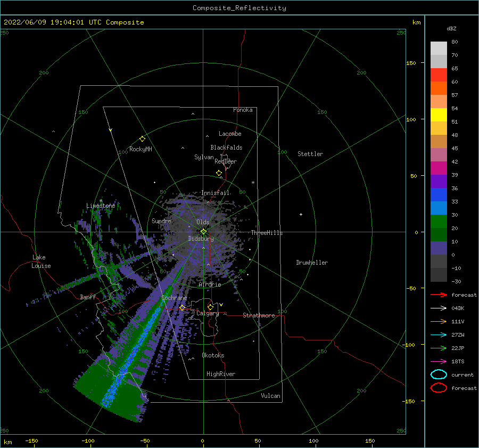The image size is (479, 448).
Task: Click the 65 dBZ red color swatch
Action: 439,75
